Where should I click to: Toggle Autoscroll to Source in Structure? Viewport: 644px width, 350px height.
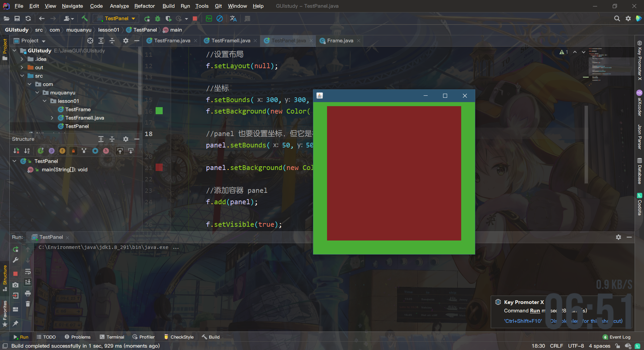pos(120,151)
